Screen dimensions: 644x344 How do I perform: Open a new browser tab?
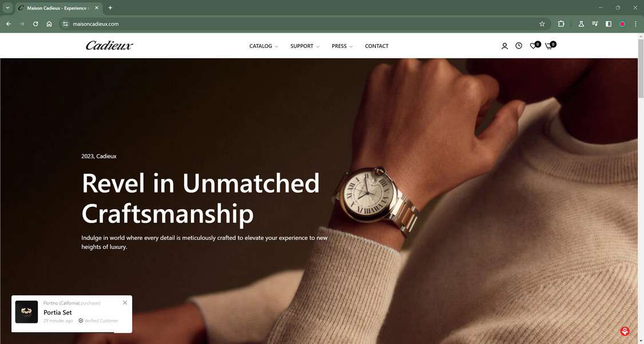(x=110, y=8)
